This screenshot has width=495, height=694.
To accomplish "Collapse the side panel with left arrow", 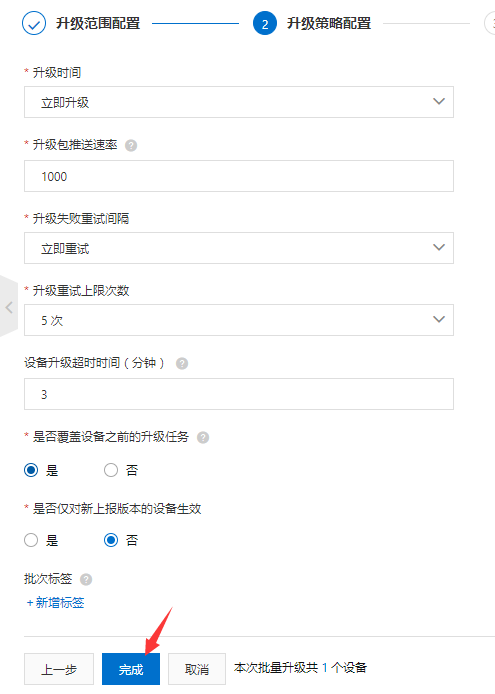I will coord(9,307).
